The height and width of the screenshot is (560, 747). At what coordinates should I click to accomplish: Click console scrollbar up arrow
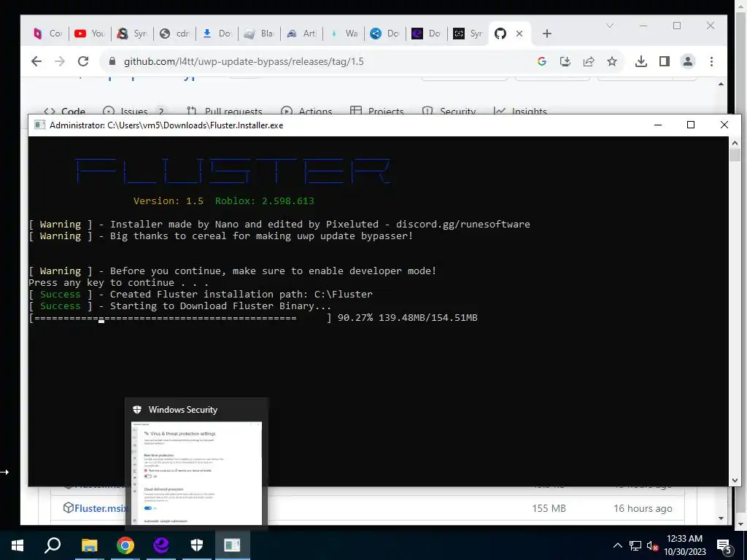click(x=735, y=142)
